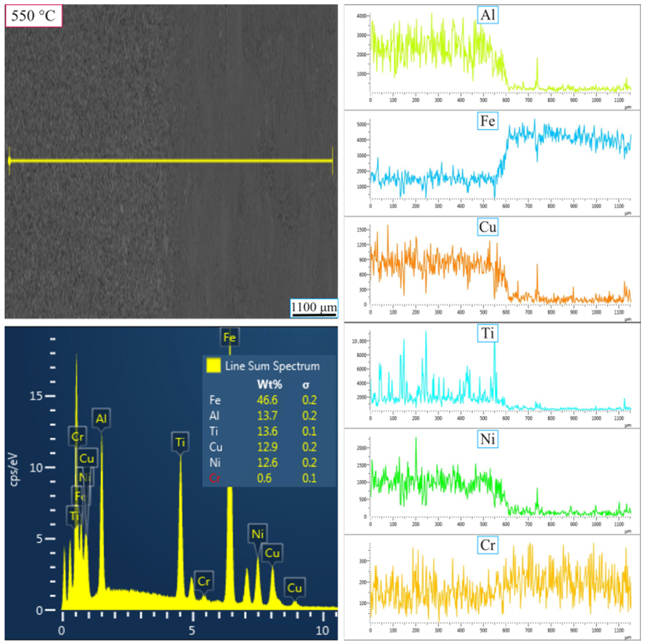The image size is (645, 644).
Task: Select the Fe line profile title
Action: point(487,121)
